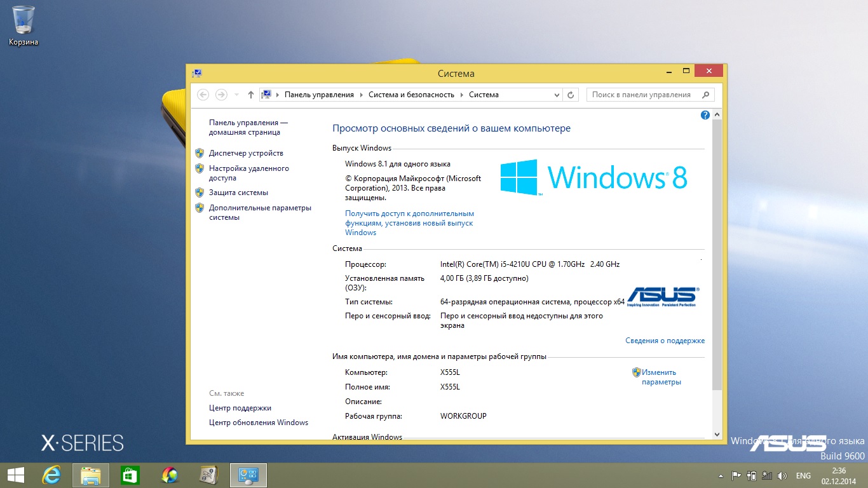The image size is (868, 488).
Task: Click the Windows Start button
Action: [16, 475]
